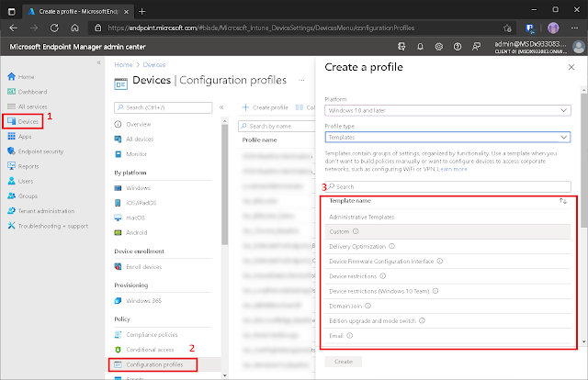The image size is (588, 380).
Task: Show info for Domain Join
Action: point(367,306)
